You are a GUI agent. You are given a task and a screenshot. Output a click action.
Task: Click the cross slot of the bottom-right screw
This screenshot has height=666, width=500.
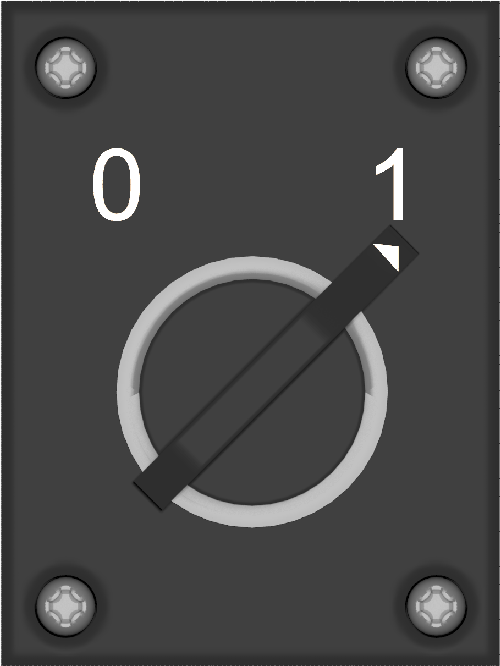point(436,606)
